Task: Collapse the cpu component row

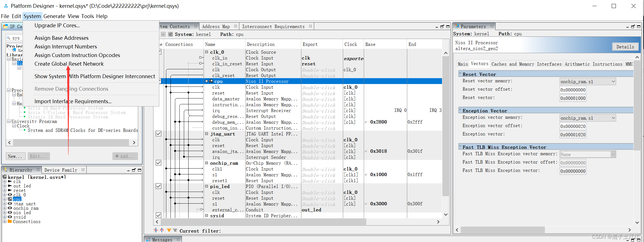Action: pyautogui.click(x=207, y=81)
